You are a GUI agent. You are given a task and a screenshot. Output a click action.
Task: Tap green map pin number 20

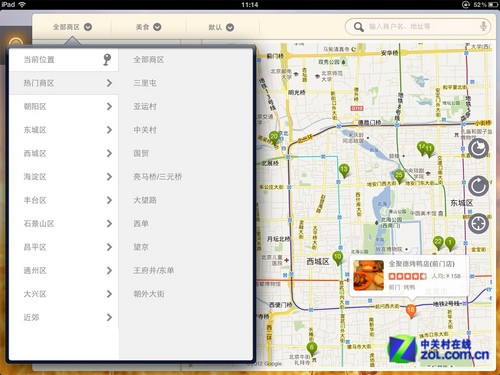(x=274, y=138)
